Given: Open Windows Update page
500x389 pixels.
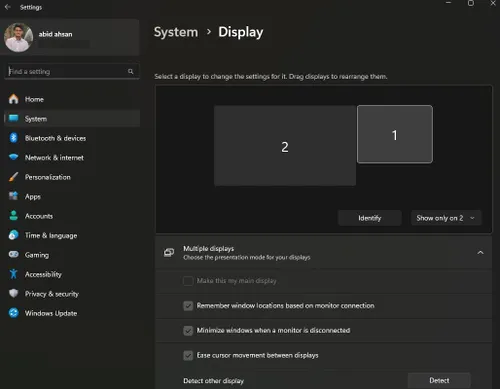Looking at the screenshot, I should 72,313.
